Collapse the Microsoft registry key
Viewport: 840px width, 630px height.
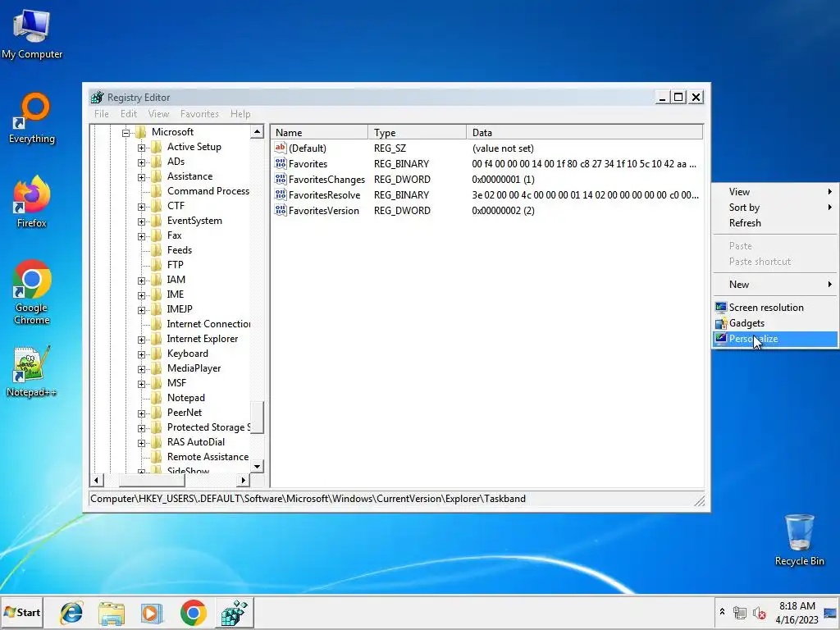click(x=126, y=132)
